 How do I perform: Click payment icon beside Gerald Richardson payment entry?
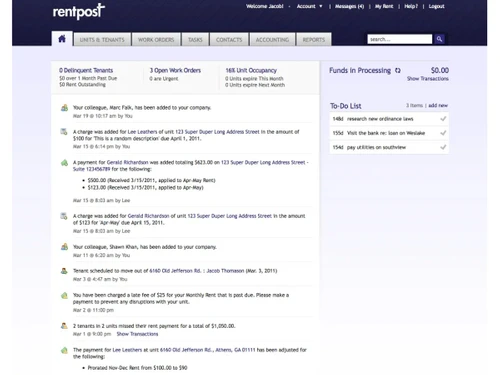[x=64, y=163]
